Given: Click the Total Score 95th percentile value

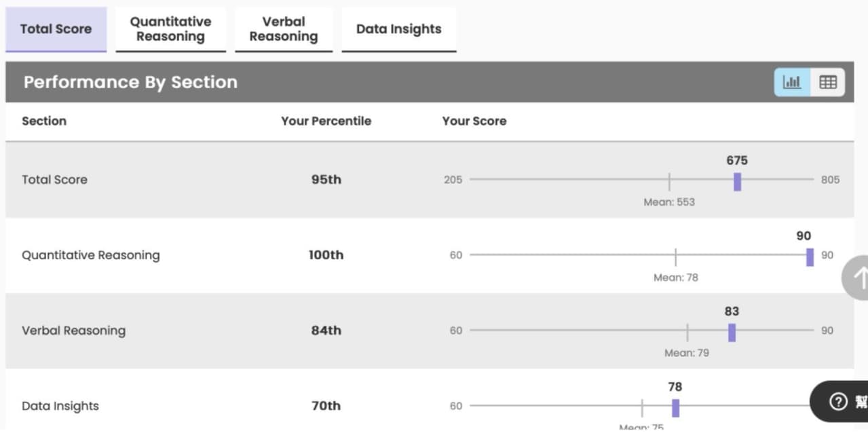Looking at the screenshot, I should (326, 180).
